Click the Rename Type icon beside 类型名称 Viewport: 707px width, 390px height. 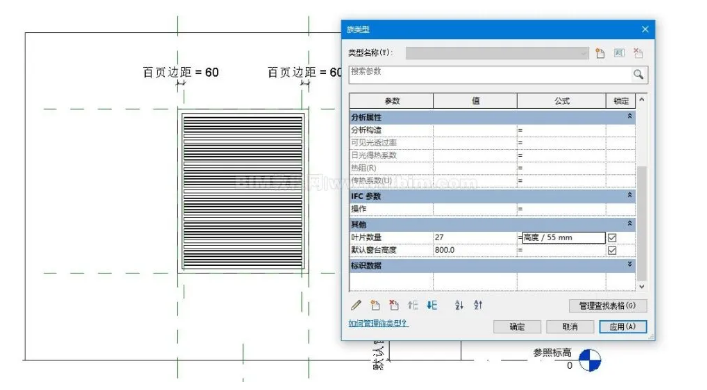click(619, 53)
